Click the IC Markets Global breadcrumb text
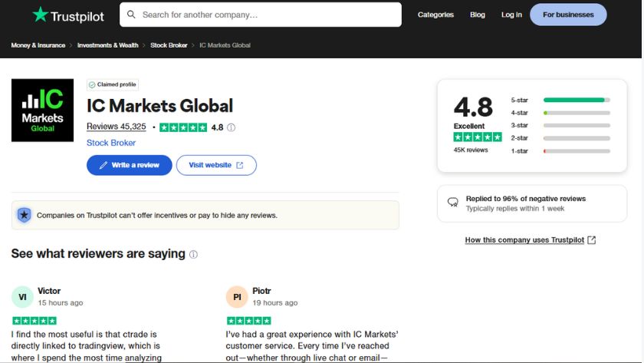 pos(225,45)
